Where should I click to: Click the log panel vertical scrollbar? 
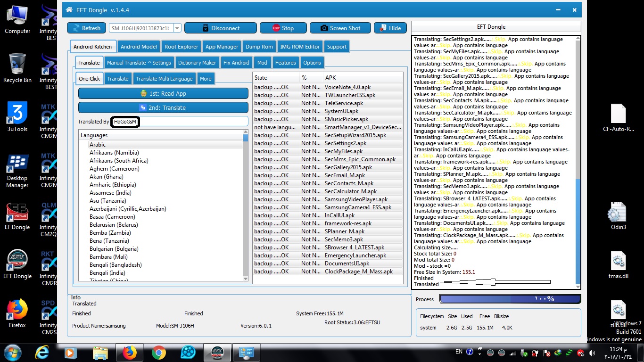[x=578, y=162]
